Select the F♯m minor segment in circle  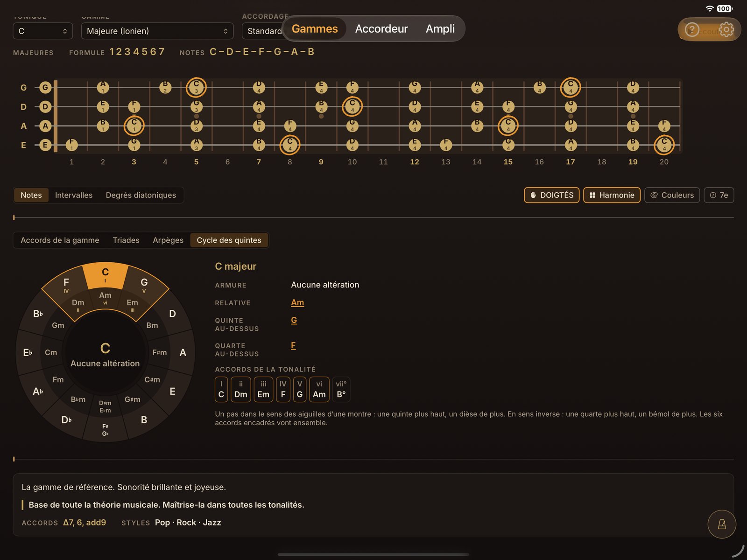click(x=159, y=352)
